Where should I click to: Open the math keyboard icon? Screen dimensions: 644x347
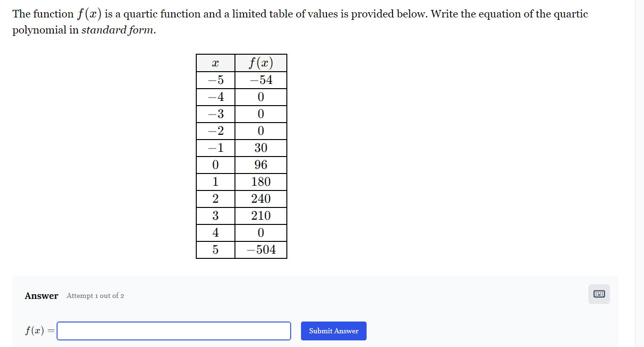tap(599, 294)
